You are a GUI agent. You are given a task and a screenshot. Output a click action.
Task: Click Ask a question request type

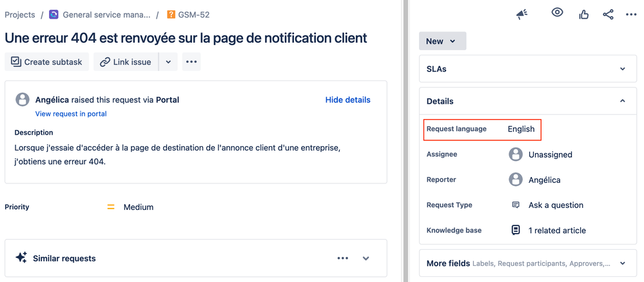(556, 205)
